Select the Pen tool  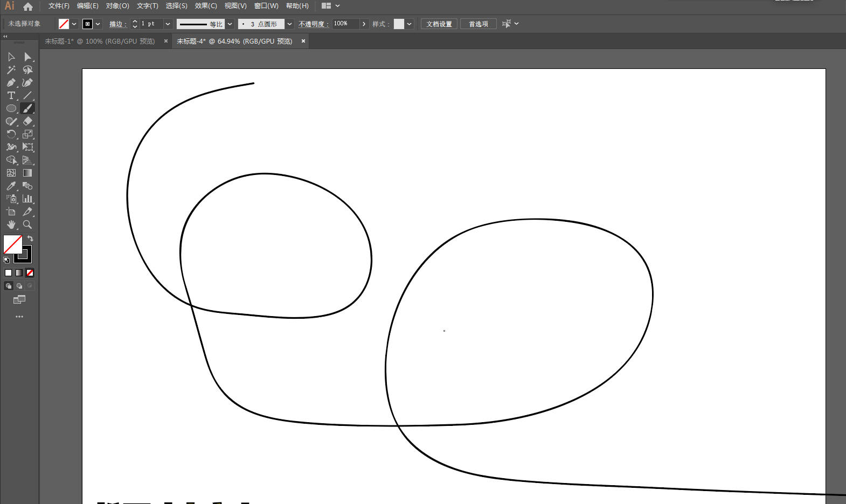pyautogui.click(x=11, y=83)
